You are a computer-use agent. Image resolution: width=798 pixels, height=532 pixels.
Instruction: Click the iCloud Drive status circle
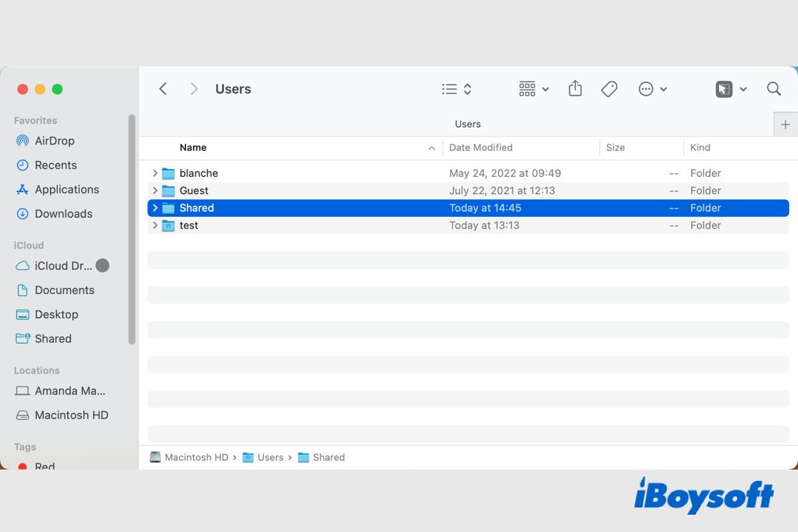click(102, 266)
